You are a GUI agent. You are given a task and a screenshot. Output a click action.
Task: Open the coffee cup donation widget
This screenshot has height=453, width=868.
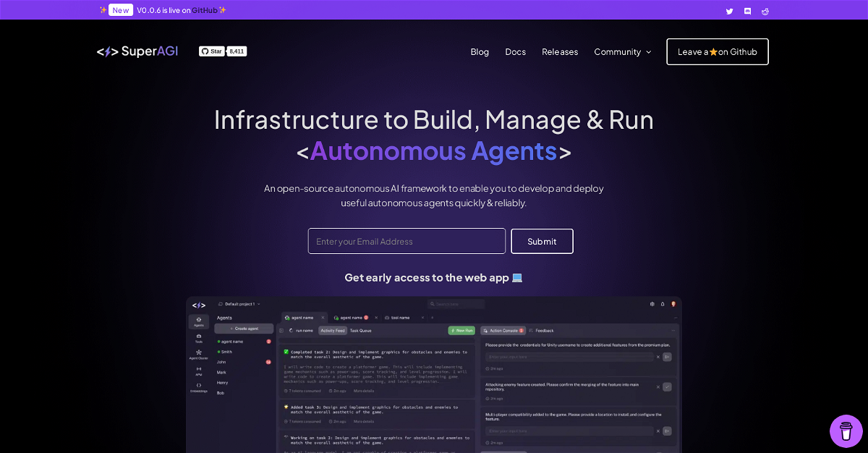pos(846,431)
